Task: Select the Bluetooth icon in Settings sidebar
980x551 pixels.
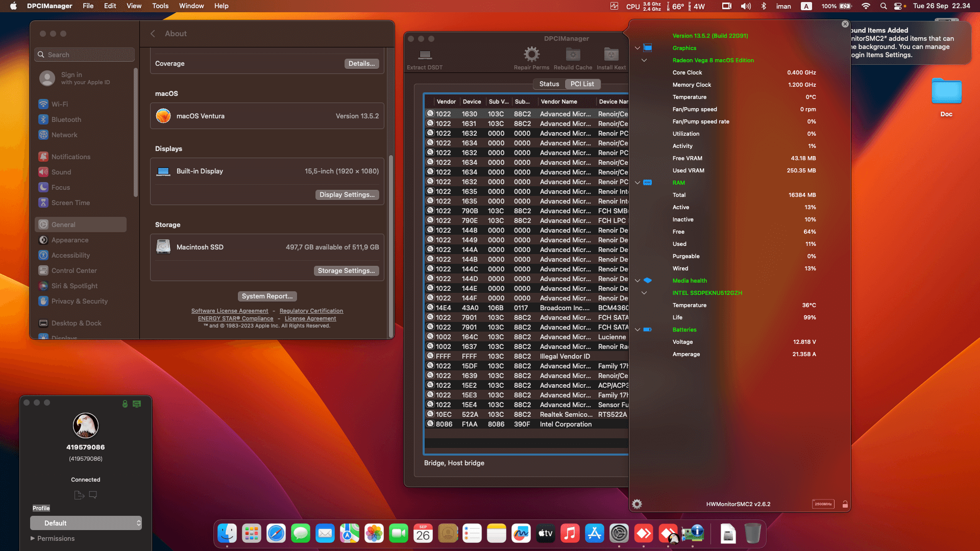Action: [43, 119]
